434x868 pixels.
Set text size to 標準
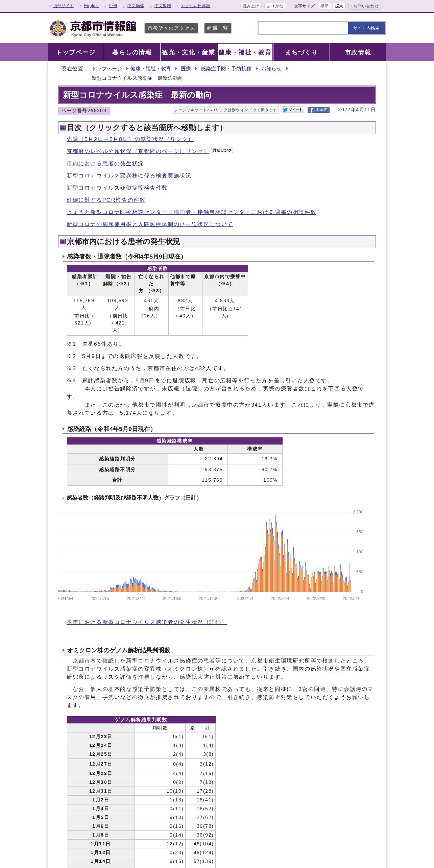point(324,6)
